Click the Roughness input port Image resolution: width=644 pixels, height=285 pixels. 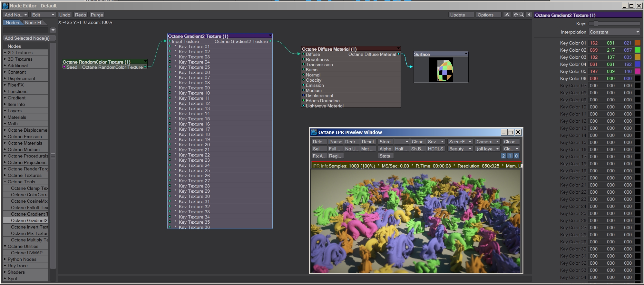pos(303,59)
